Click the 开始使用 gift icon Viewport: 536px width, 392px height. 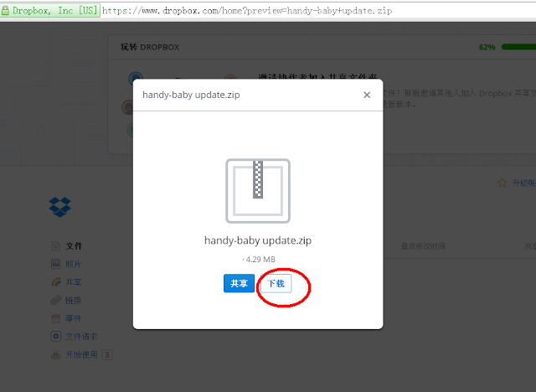coord(56,355)
